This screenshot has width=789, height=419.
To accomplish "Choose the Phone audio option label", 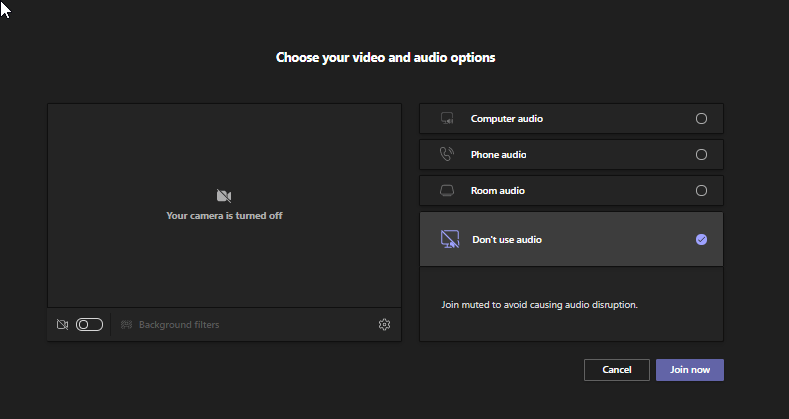I will pyautogui.click(x=498, y=155).
